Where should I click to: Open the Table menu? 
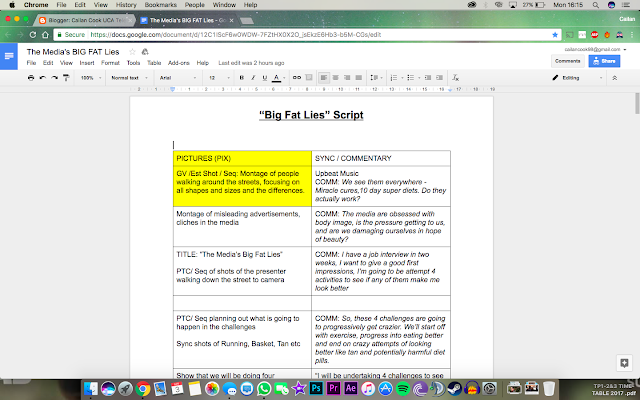point(154,63)
